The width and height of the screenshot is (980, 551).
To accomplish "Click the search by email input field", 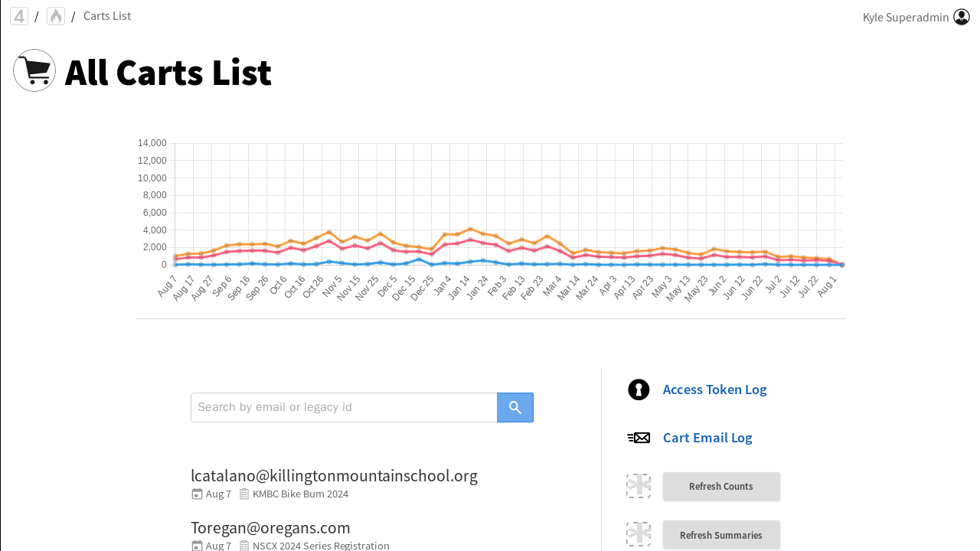I will click(x=344, y=407).
